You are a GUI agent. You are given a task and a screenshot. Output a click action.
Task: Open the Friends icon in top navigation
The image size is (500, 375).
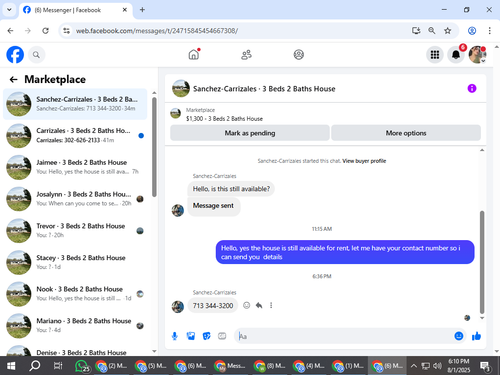[x=246, y=54]
